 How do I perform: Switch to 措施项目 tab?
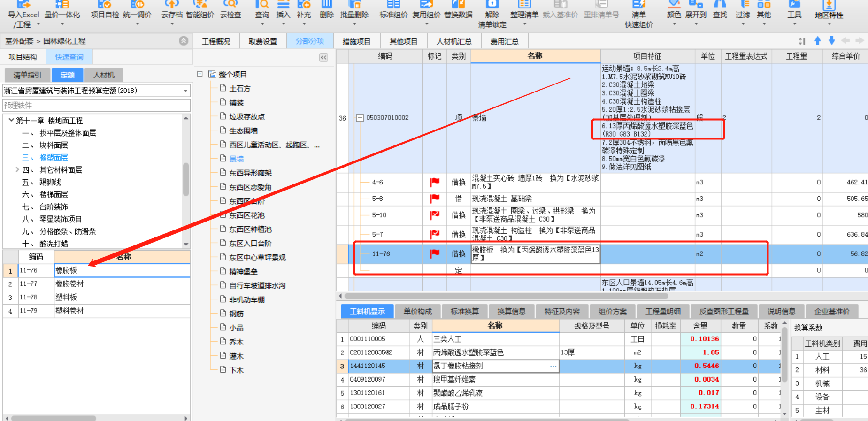coord(357,41)
